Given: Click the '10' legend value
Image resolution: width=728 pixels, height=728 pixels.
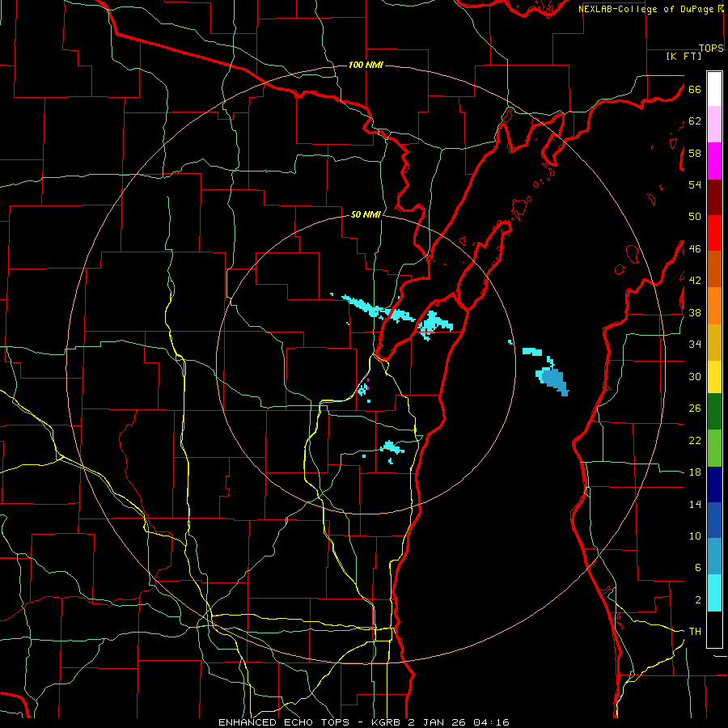Looking at the screenshot, I should [x=695, y=535].
